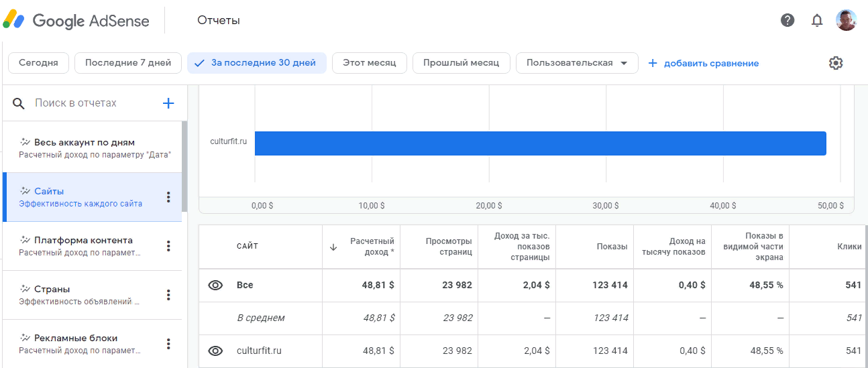Sort by Расчетный доход column arrow
Viewport: 868px width, 368px height.
click(x=333, y=247)
